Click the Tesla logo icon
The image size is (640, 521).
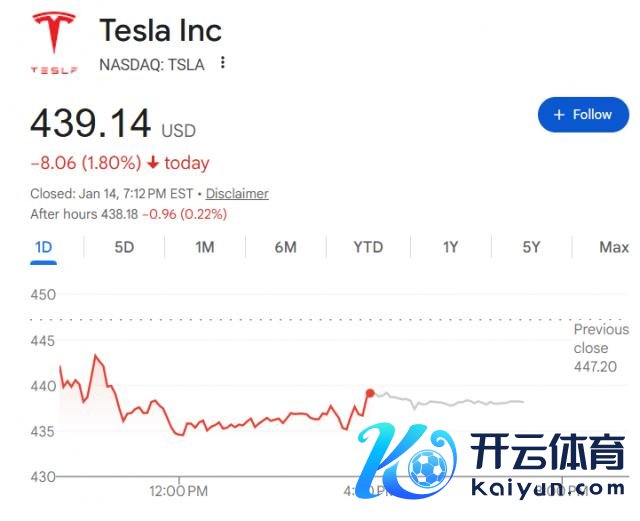[x=54, y=44]
